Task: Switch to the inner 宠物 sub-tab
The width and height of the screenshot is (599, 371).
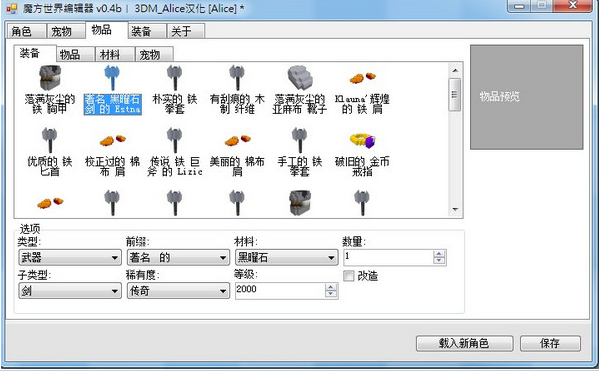Action: point(154,55)
